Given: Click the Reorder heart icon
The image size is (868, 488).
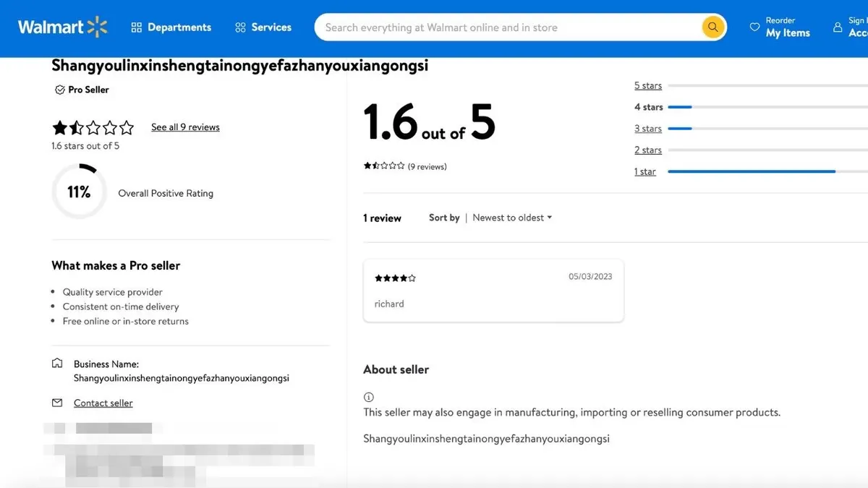Looking at the screenshot, I should coord(754,27).
